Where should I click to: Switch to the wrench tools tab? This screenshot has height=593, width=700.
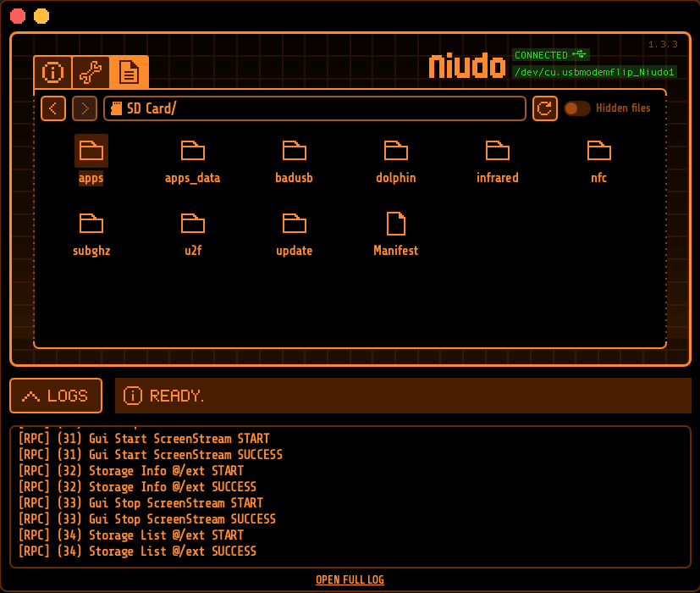click(x=91, y=72)
